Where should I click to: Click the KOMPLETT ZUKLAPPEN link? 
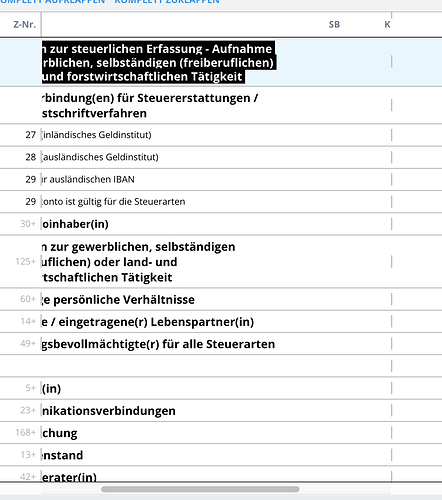(167, 2)
